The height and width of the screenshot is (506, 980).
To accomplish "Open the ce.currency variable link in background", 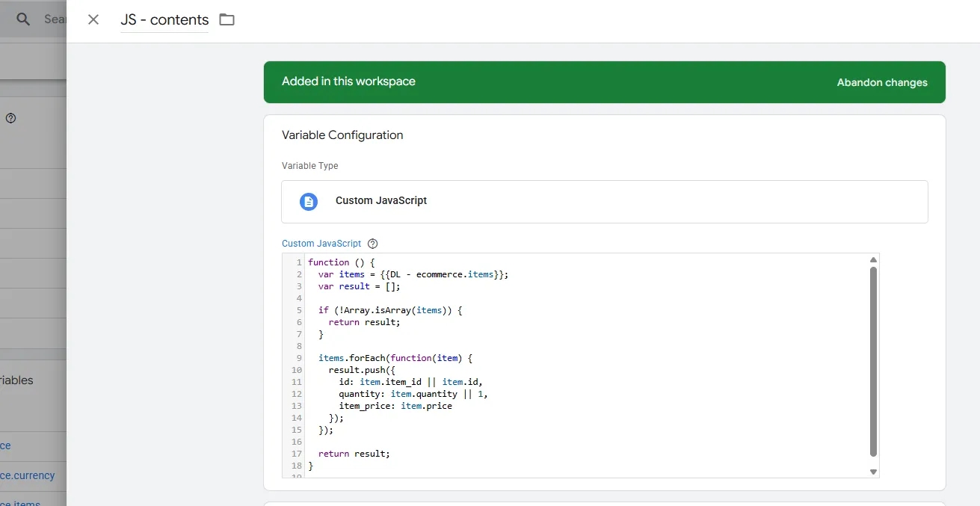I will coord(28,475).
